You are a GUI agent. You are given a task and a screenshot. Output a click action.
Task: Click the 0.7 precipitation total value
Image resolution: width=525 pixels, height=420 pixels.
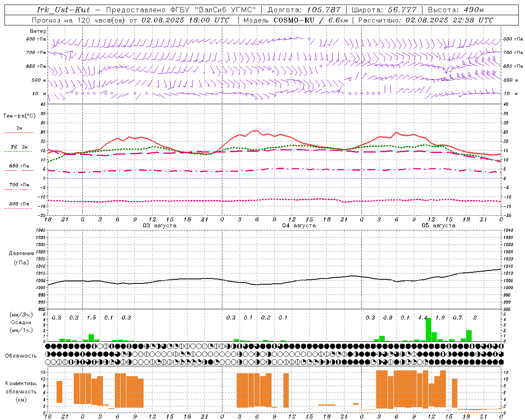458,318
